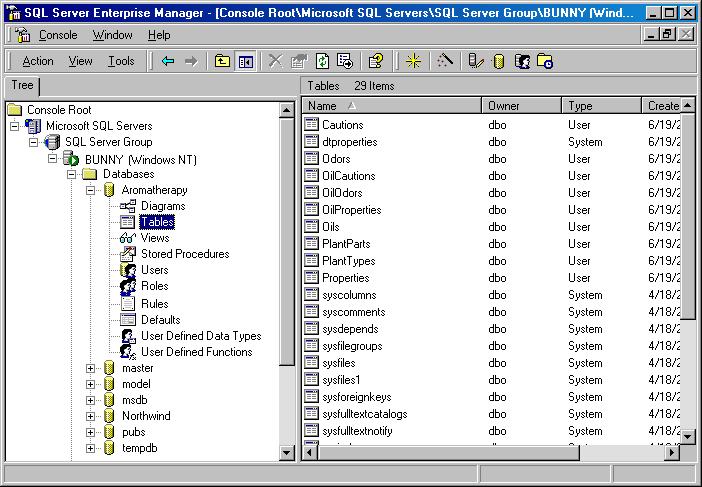Select the Cautions table row

(492, 125)
